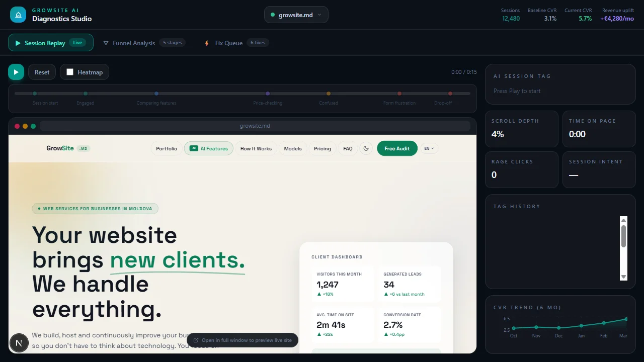Open AI Features in the site navigation
Screen dimensions: 644x362
point(209,148)
